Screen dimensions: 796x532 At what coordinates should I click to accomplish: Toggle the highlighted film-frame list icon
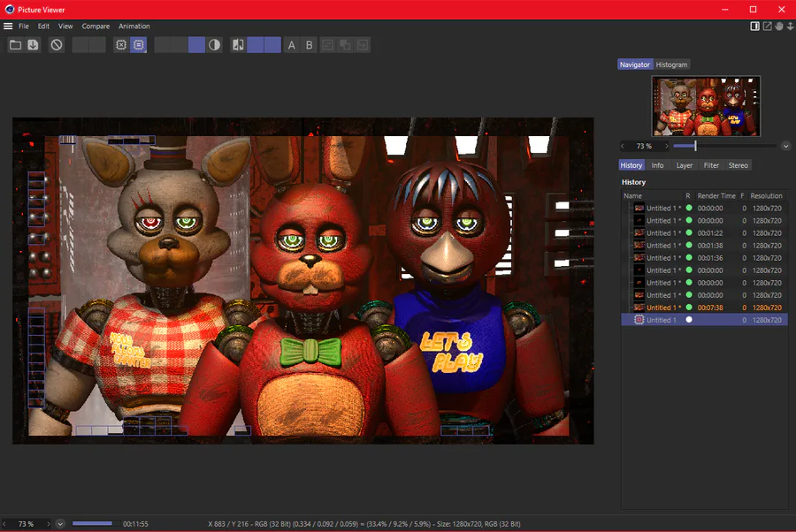click(139, 45)
